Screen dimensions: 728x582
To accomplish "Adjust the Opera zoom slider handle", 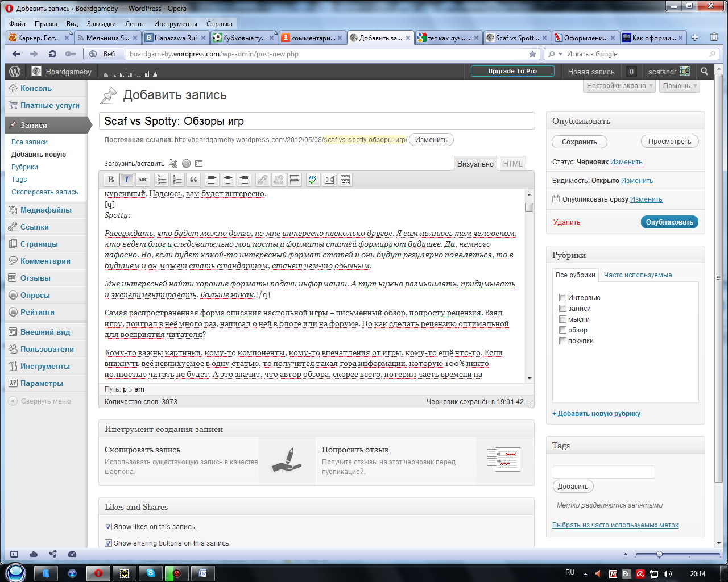I will (x=659, y=554).
